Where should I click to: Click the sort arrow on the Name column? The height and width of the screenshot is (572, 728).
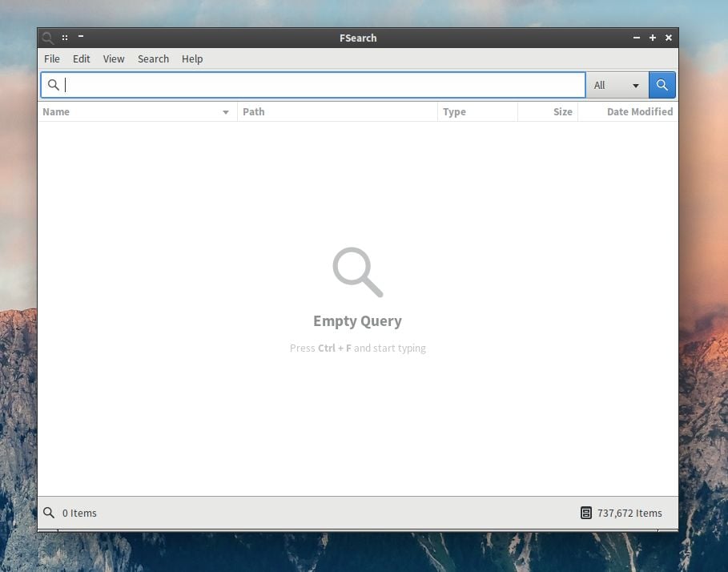pos(225,111)
